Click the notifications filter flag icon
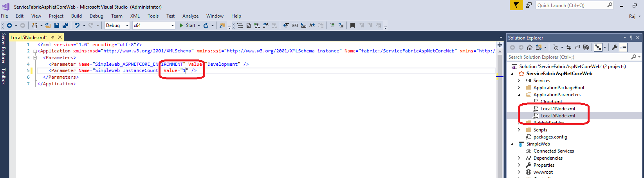 pos(516,5)
